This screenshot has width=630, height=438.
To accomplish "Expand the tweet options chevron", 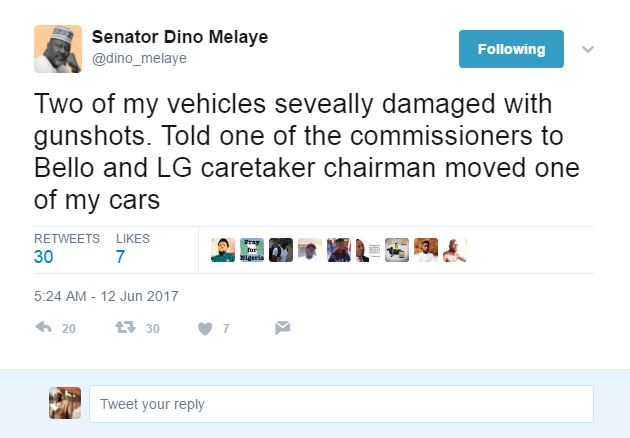I will tap(588, 49).
